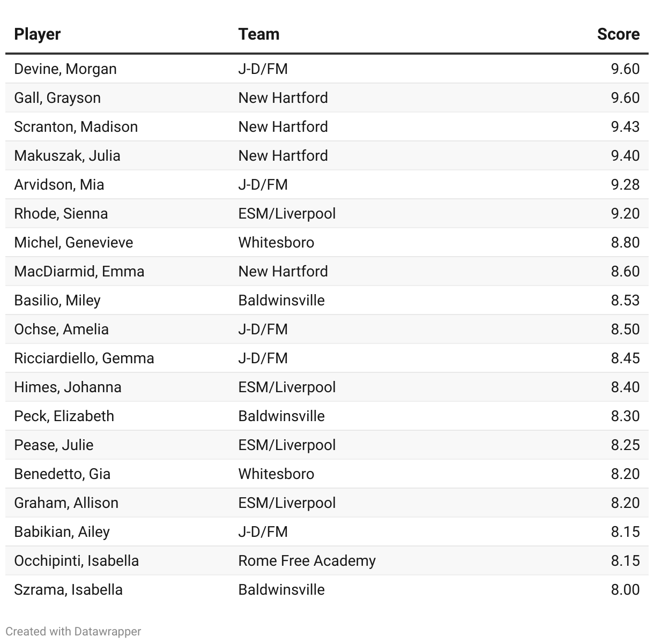Click Himes, Johanna's 8.40 score
654x644 pixels.
tap(625, 387)
